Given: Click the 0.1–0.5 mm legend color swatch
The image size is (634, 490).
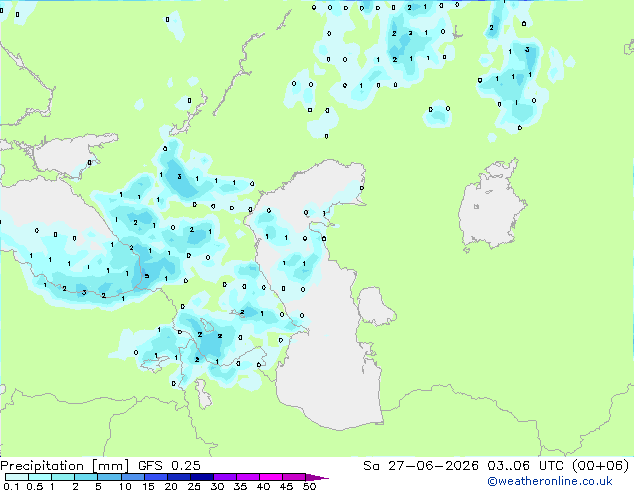Looking at the screenshot, I should 17,477.
